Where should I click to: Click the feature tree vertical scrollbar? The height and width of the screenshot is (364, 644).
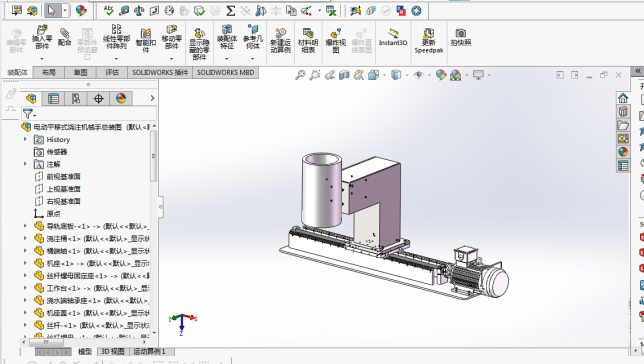point(154,156)
